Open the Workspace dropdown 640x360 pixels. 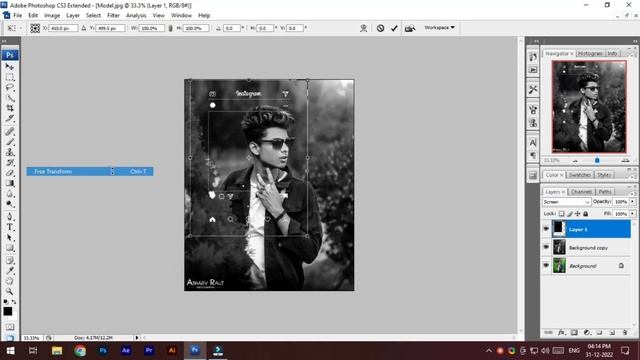[439, 28]
